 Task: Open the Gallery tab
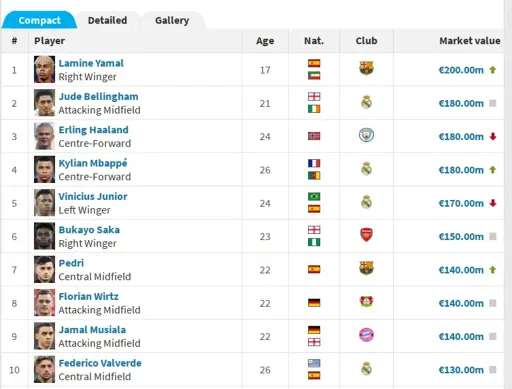172,20
